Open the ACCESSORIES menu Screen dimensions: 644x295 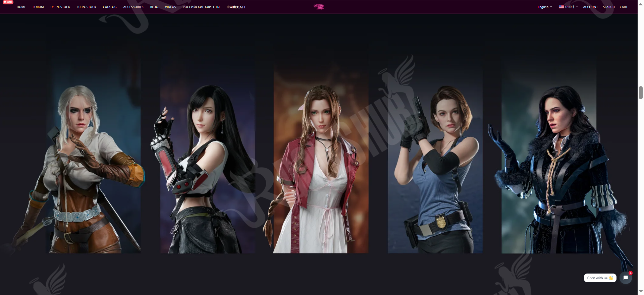tap(133, 7)
